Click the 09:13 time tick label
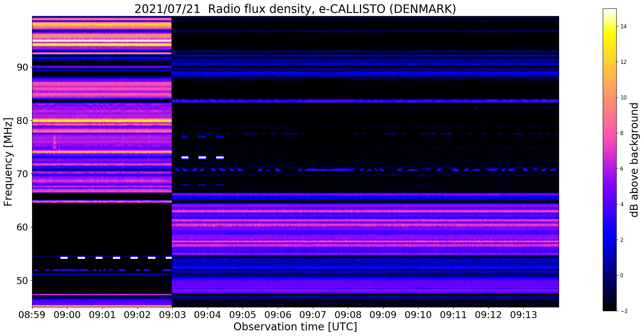644x336 pixels. click(524, 314)
